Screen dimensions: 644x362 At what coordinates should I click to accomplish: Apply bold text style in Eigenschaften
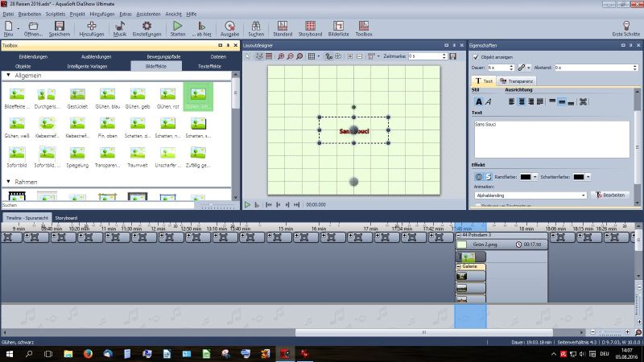click(478, 101)
